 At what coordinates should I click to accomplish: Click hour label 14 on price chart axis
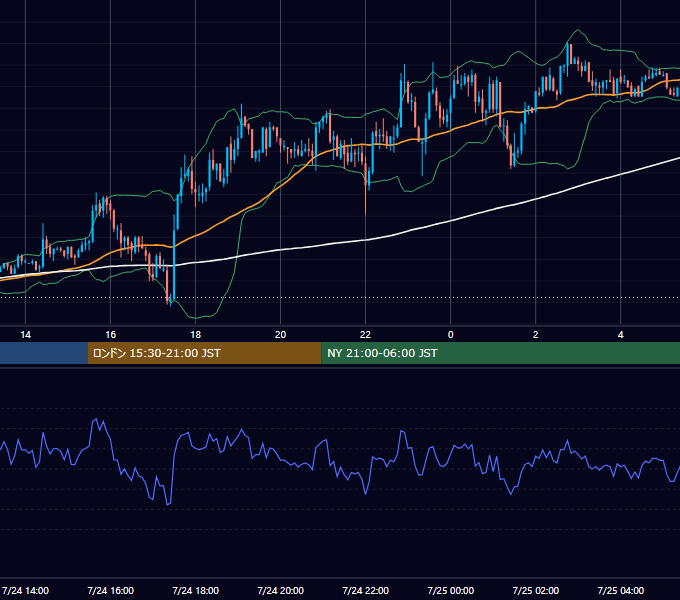26,335
